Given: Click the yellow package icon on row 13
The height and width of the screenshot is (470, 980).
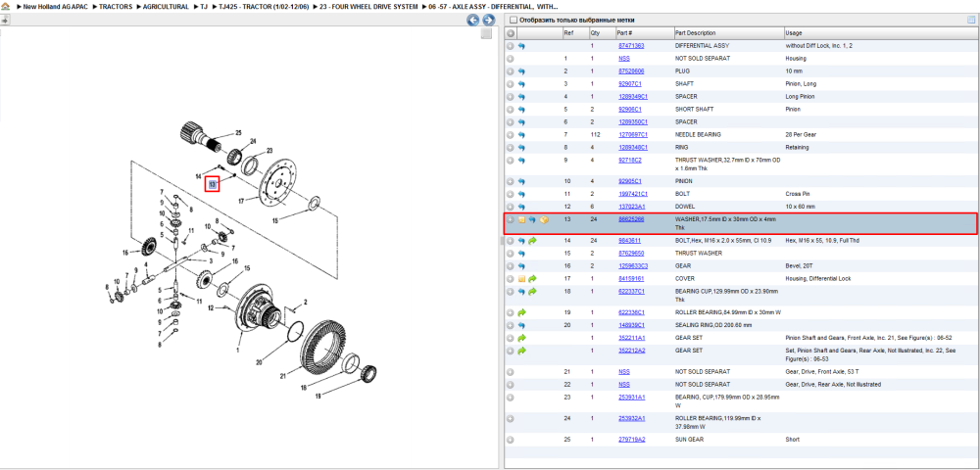Looking at the screenshot, I should click(544, 220).
